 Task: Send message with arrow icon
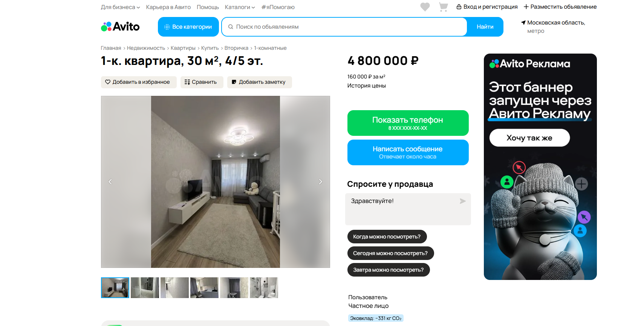[x=463, y=201]
